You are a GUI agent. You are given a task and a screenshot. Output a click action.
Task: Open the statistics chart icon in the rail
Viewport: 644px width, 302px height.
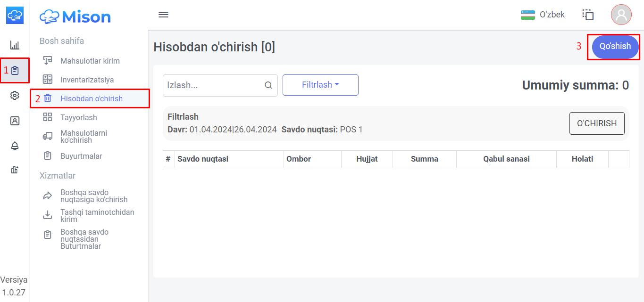(15, 45)
